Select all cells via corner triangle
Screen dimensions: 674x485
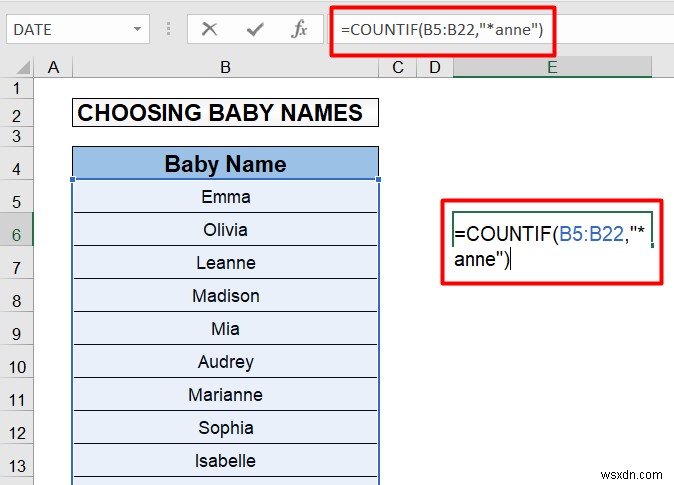point(21,68)
